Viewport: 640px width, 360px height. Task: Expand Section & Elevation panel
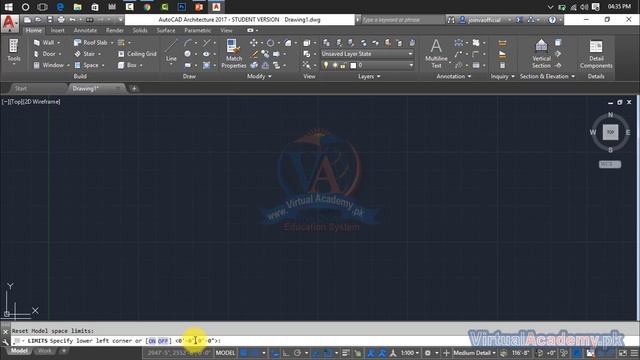point(547,76)
